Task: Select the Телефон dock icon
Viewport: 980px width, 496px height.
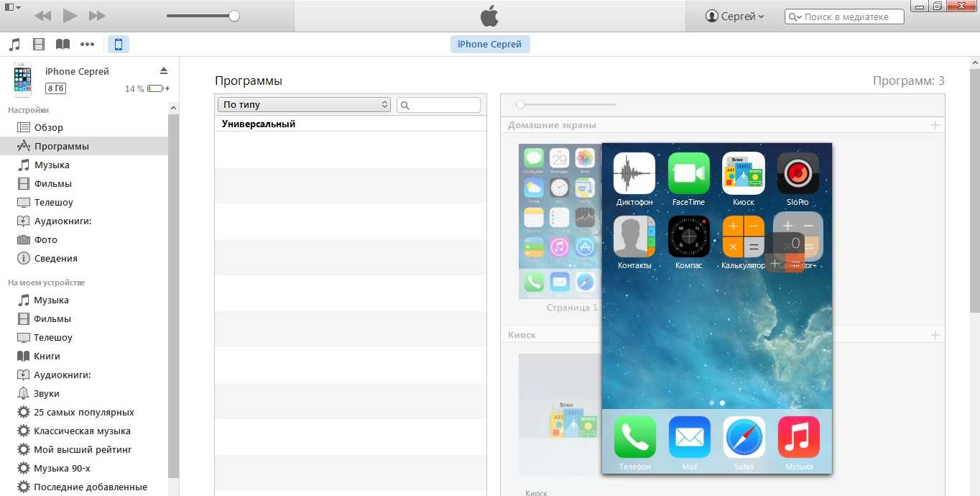Action: coord(635,437)
